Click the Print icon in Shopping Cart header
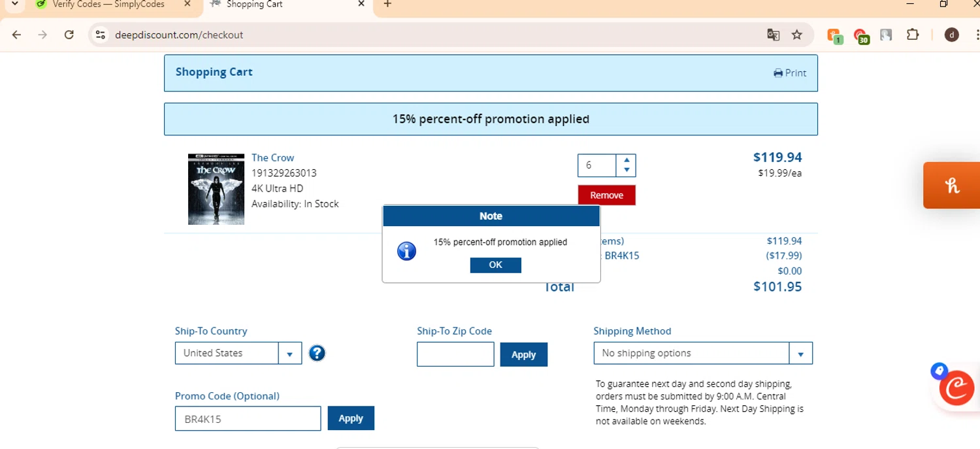980x449 pixels. click(778, 73)
